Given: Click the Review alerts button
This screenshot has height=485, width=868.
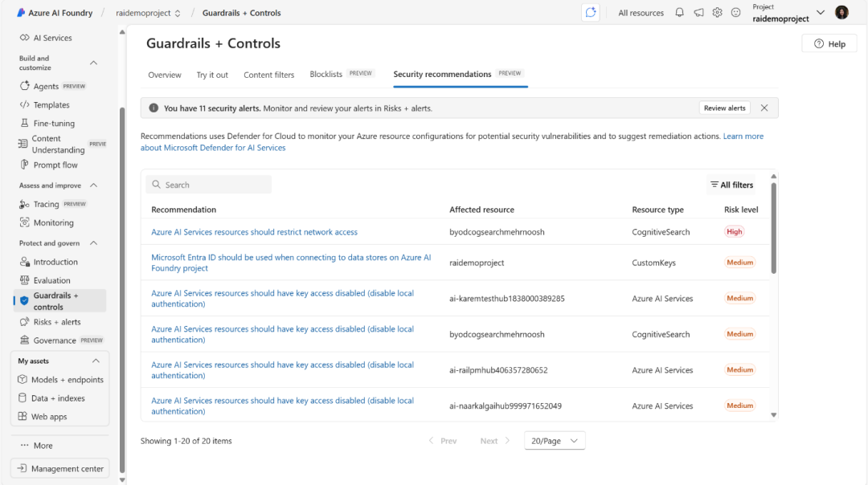Looking at the screenshot, I should [x=725, y=108].
